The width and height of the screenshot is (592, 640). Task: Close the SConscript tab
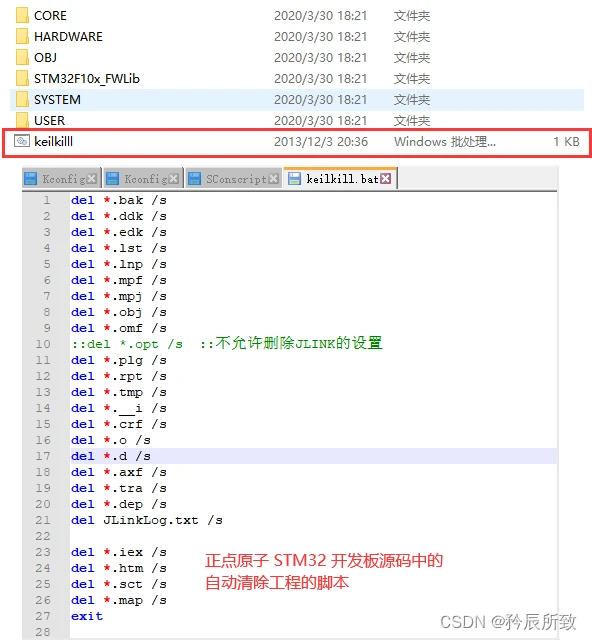click(274, 179)
